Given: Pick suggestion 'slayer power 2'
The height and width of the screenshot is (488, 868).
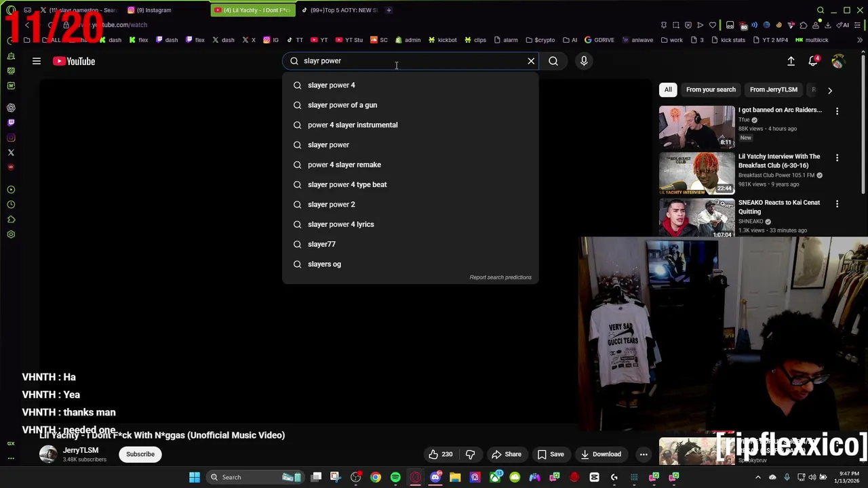Looking at the screenshot, I should coord(410,205).
